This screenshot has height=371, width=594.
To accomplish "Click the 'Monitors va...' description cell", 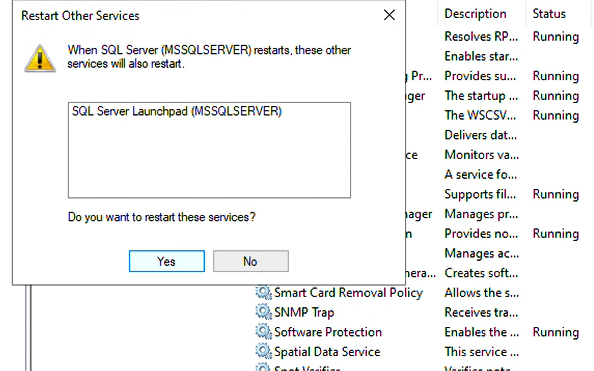I will pos(482,155).
